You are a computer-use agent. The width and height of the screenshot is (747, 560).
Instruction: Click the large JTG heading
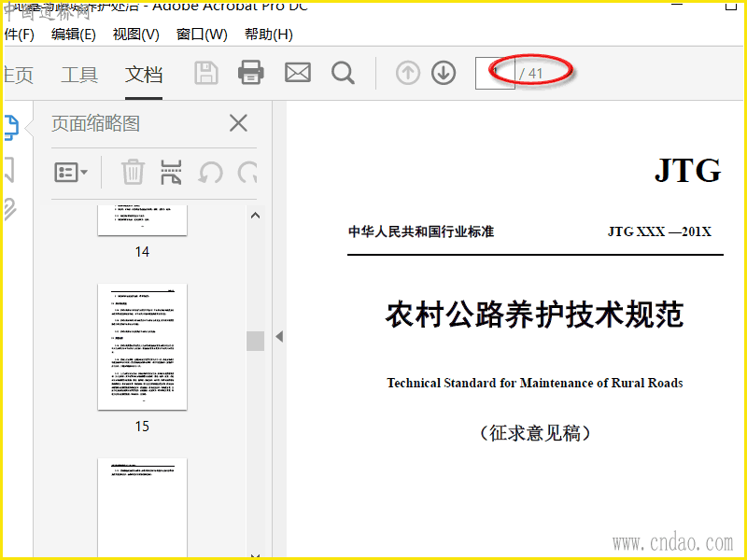tap(688, 170)
